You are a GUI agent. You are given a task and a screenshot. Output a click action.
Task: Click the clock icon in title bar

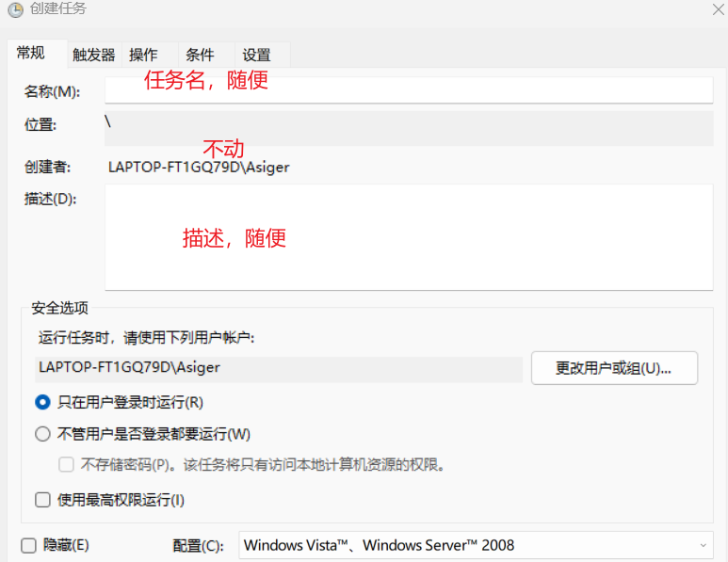pos(15,10)
